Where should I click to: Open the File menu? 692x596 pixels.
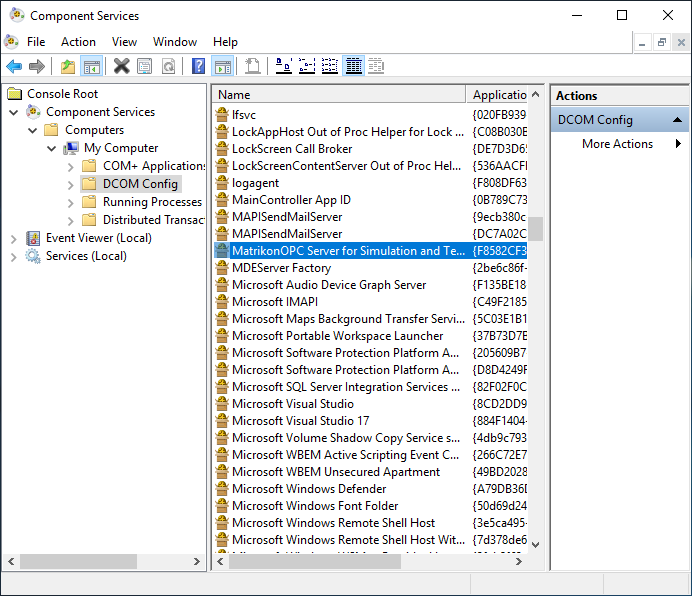point(36,42)
